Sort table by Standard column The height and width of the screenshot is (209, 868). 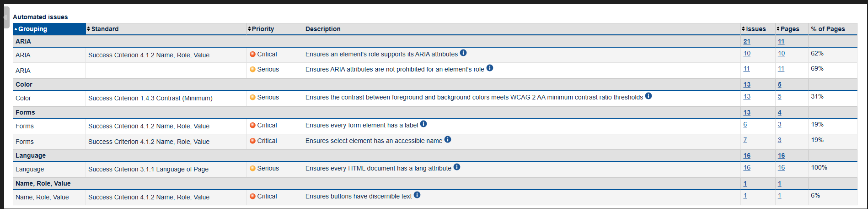(x=105, y=29)
